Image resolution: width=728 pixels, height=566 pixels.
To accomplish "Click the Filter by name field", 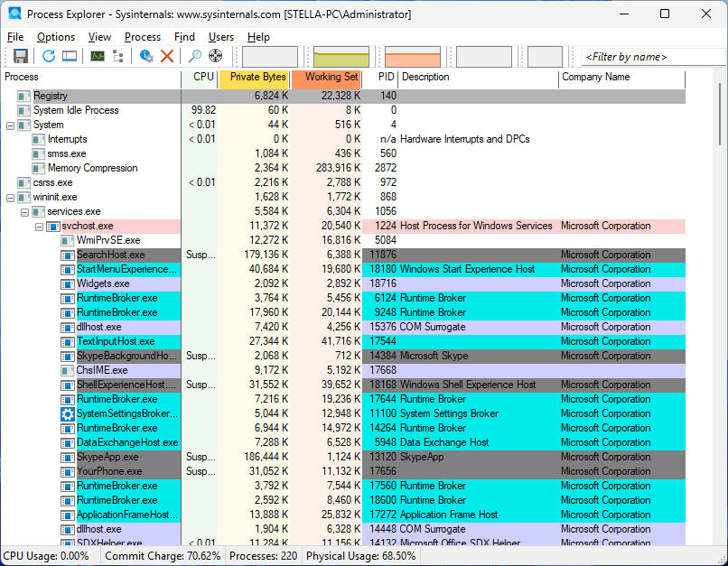I will click(x=649, y=57).
